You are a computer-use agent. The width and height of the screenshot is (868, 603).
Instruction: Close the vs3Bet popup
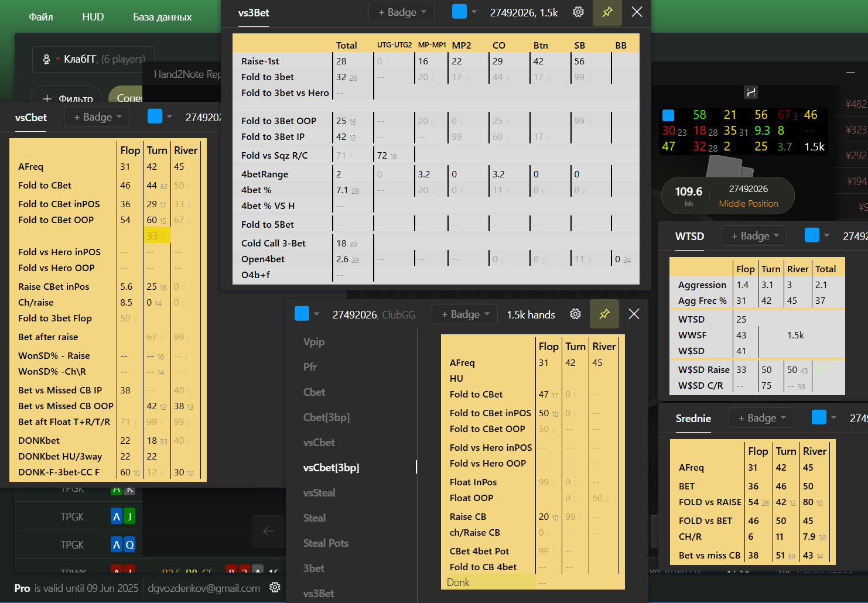coord(637,12)
